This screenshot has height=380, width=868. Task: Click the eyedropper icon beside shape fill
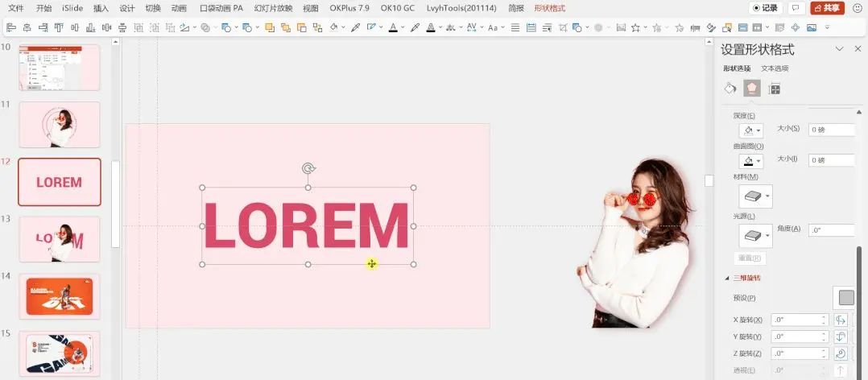[x=355, y=27]
